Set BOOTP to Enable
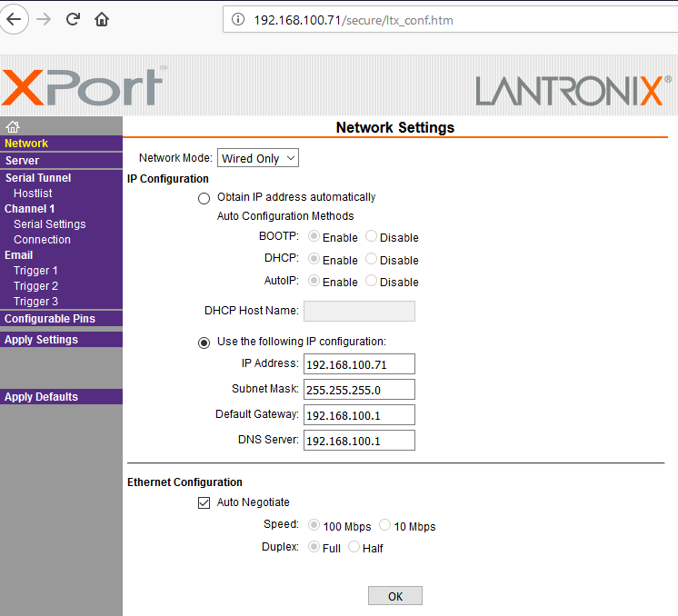Screen dimensions: 678x616 [314, 236]
